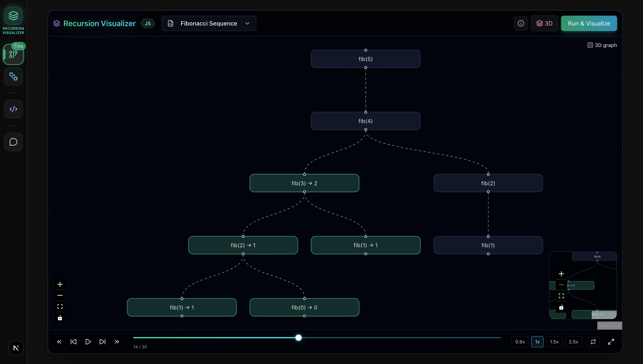Screen dimensions: 643x364
Task: Toggle lock in minimap-side controls
Action: [561, 307]
